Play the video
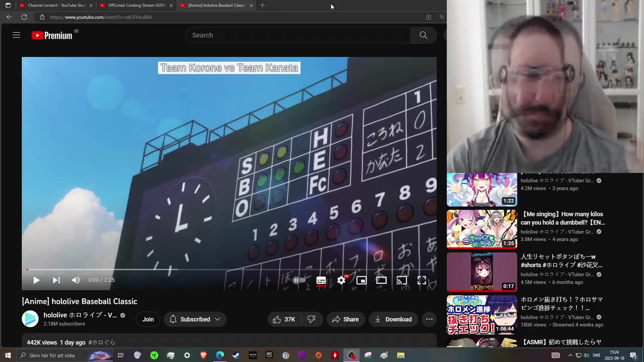Image resolution: width=644 pixels, height=362 pixels. (36, 280)
